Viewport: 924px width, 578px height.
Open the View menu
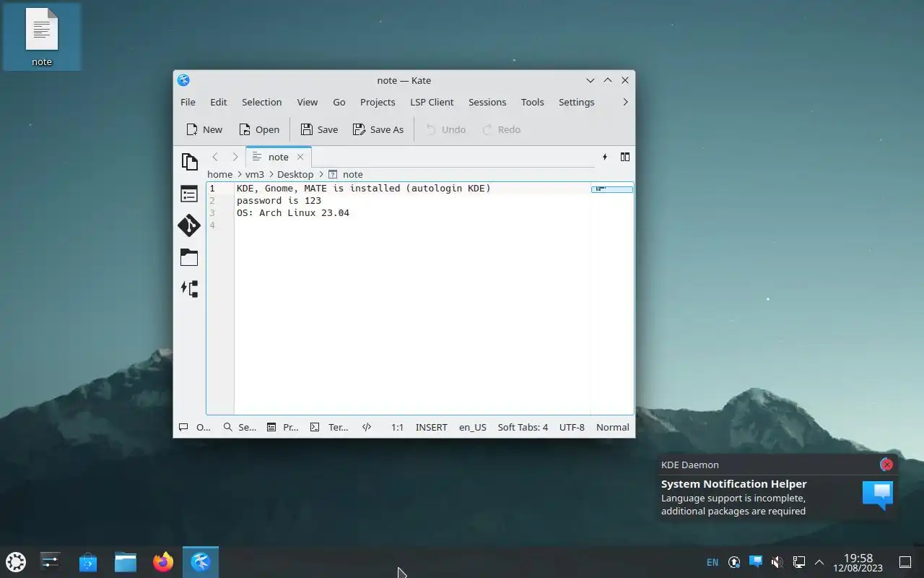[x=307, y=102]
